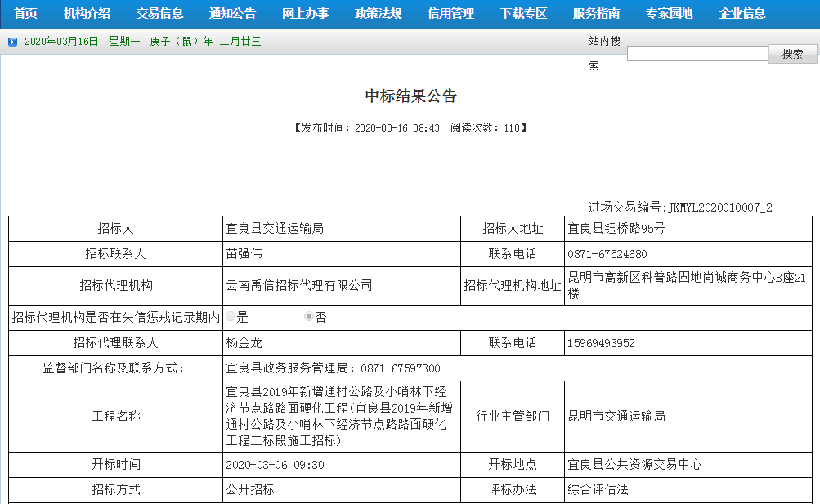Select the 是 radio button
The height and width of the screenshot is (504, 820).
231,316
